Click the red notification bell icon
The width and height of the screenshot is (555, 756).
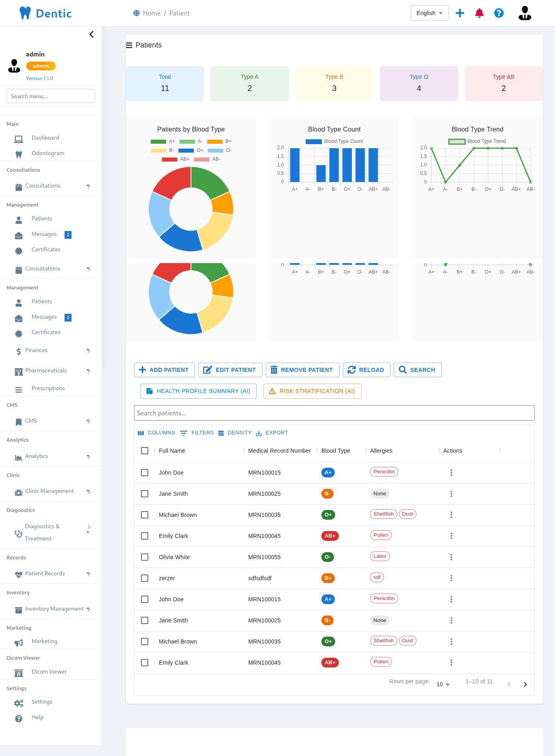click(x=479, y=13)
